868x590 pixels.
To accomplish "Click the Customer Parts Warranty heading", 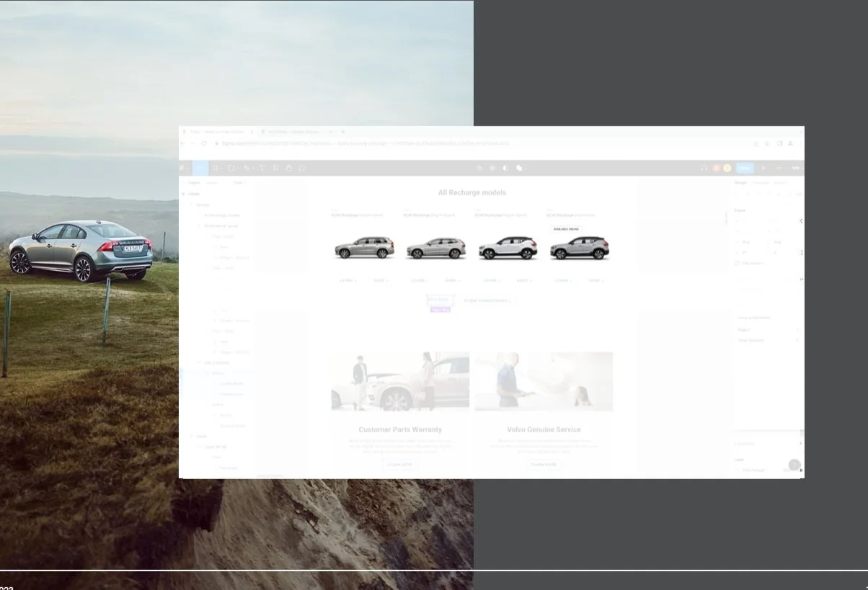I will pyautogui.click(x=400, y=429).
